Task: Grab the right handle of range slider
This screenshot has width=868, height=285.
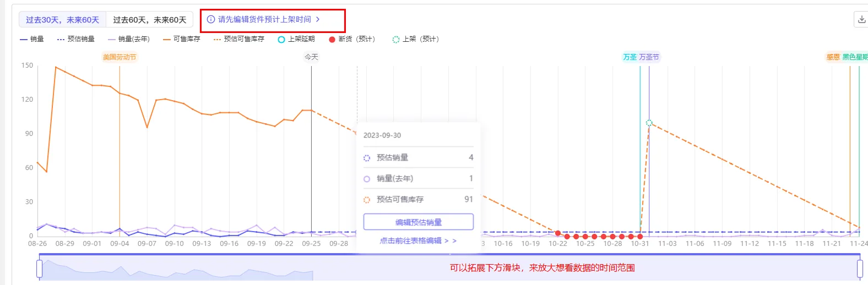Action: [860, 268]
